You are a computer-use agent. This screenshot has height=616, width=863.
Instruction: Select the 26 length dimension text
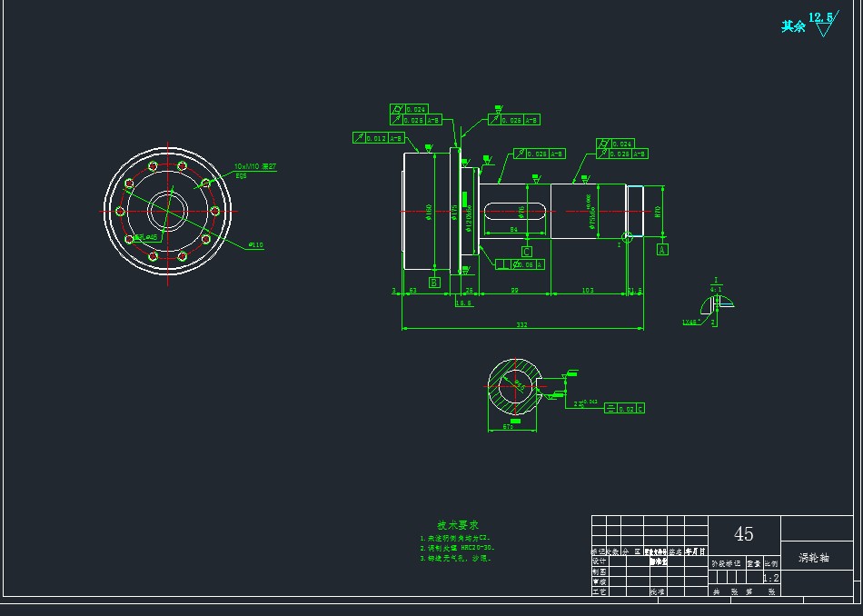[x=470, y=290]
